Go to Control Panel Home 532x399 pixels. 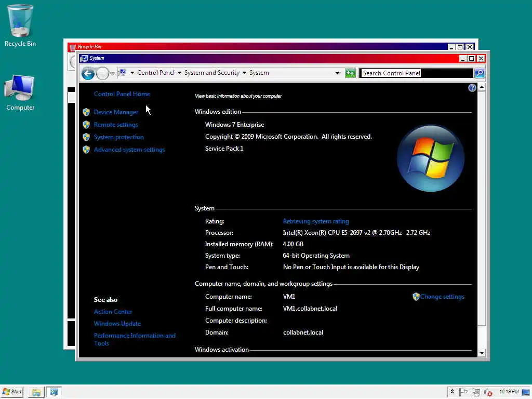[x=122, y=94]
